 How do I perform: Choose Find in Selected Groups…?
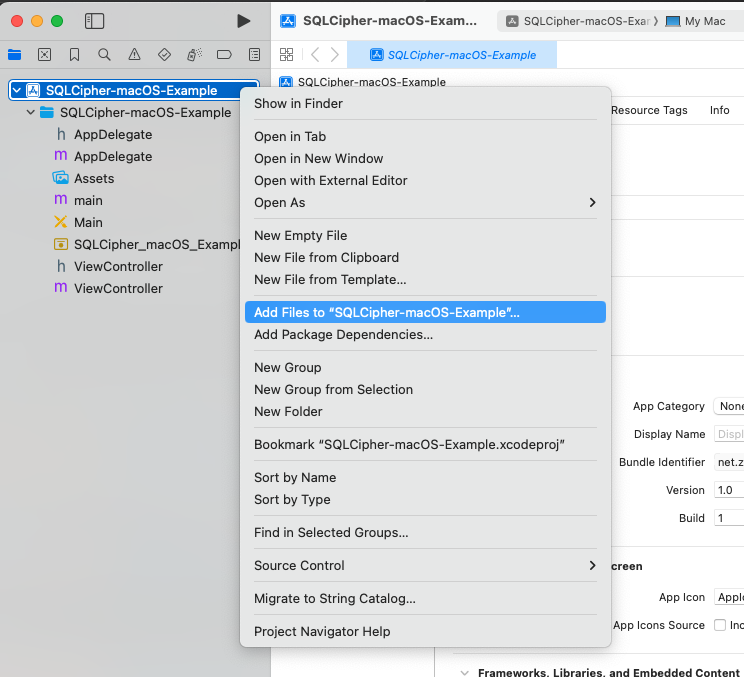pos(425,532)
